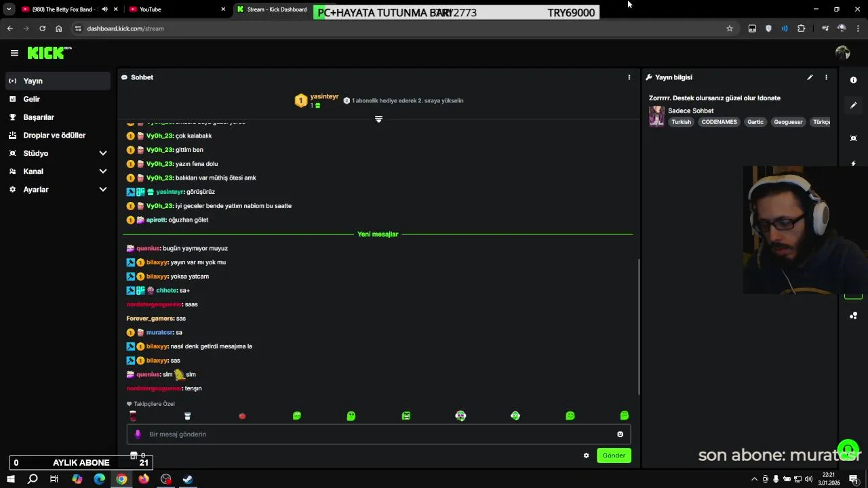Insert the white cup emote
This screenshot has width=868, height=488.
tap(188, 416)
